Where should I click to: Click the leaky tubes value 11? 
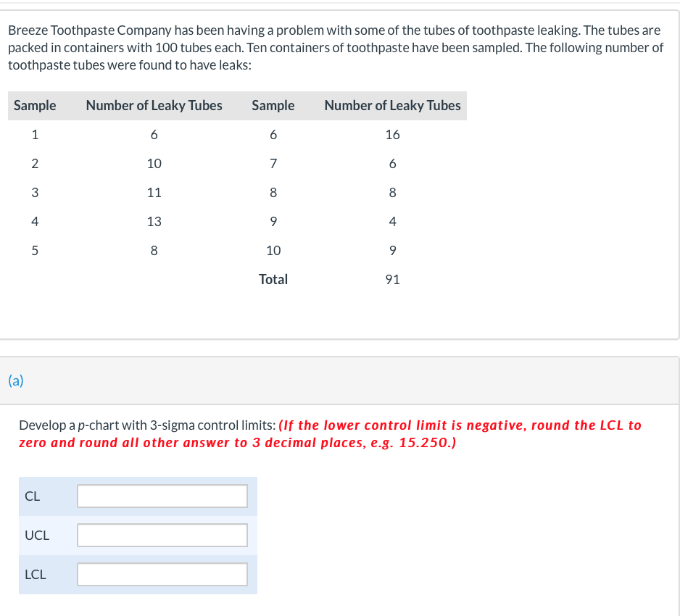pyautogui.click(x=154, y=193)
